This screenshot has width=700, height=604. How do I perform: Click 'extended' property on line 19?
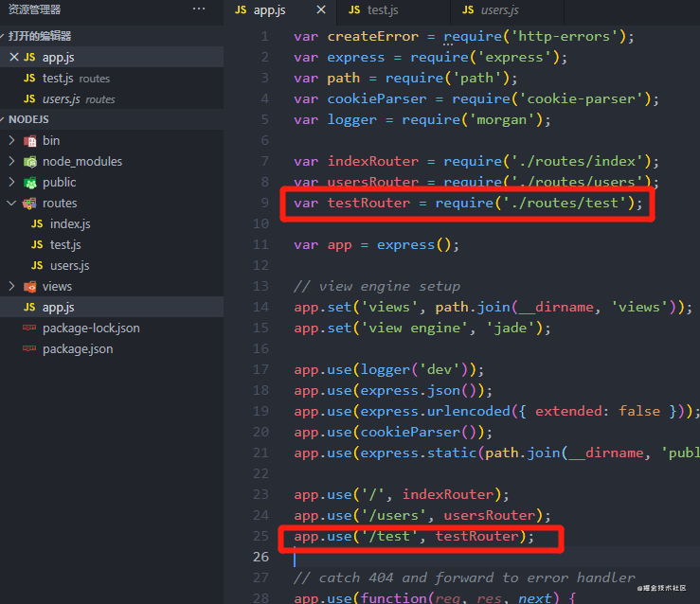pyautogui.click(x=568, y=411)
